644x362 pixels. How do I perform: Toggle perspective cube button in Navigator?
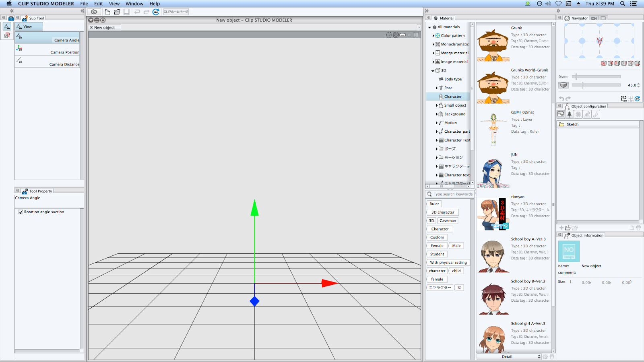563,85
